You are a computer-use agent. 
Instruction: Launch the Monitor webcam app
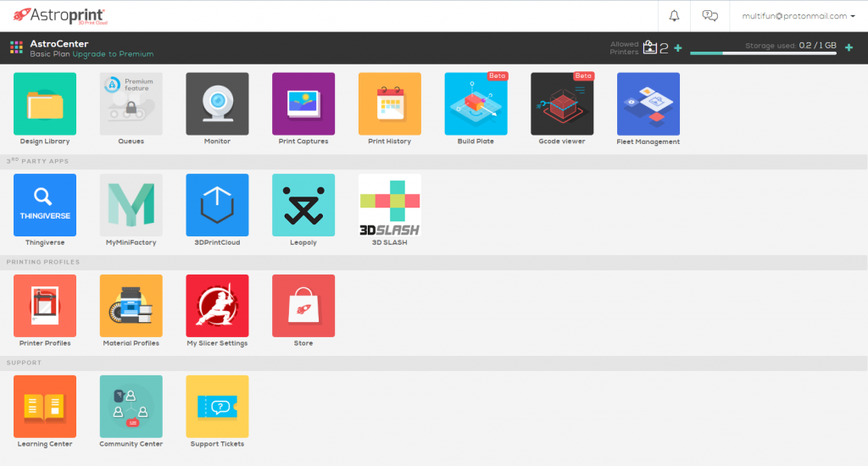click(217, 104)
